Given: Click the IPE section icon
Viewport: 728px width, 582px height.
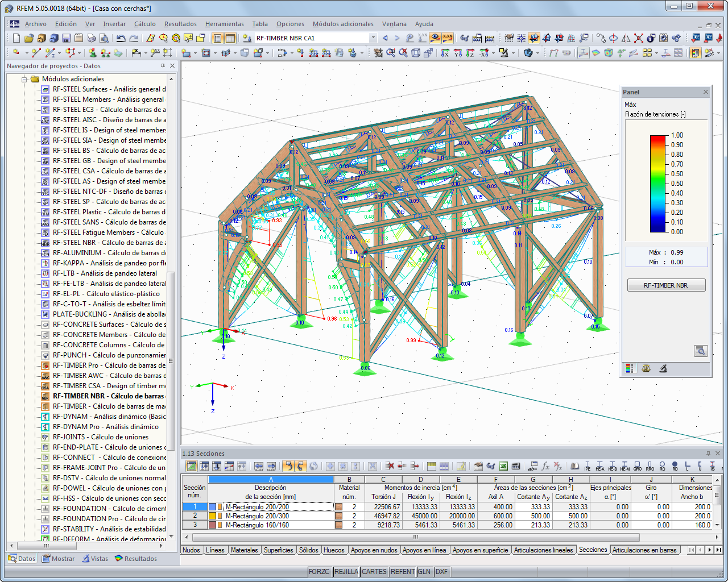Looking at the screenshot, I should coord(588,466).
